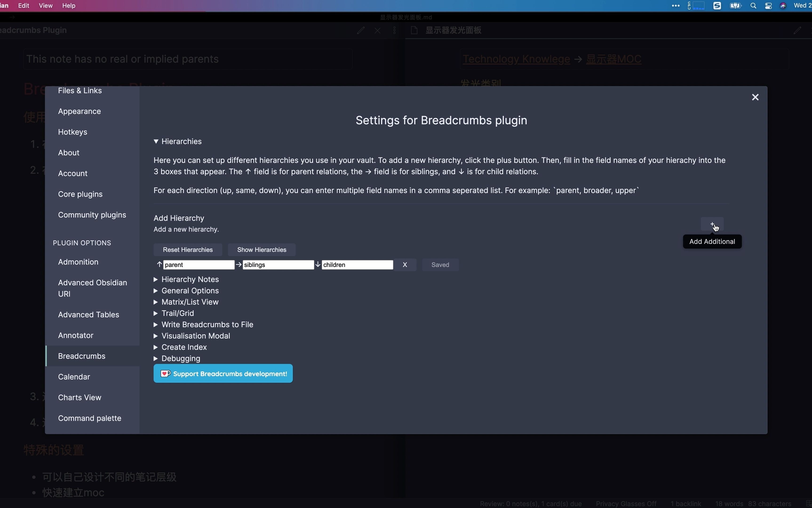Click Show Hierarchies button

(262, 250)
